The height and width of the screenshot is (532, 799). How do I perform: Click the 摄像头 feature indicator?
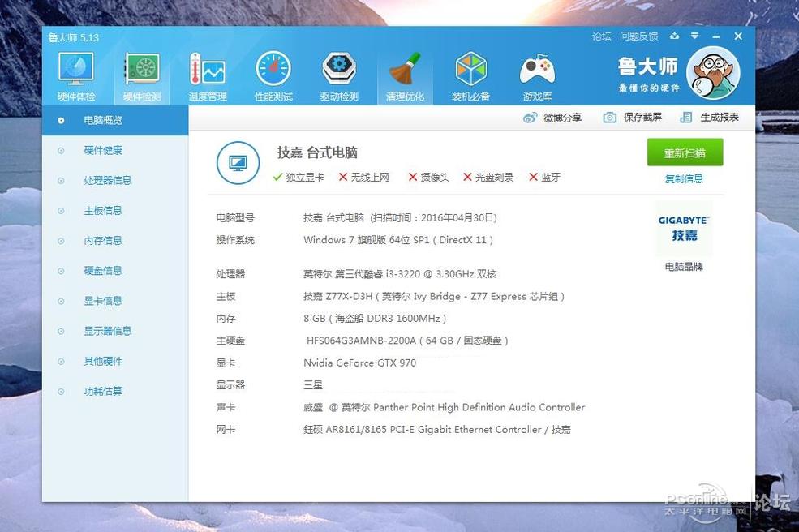428,178
